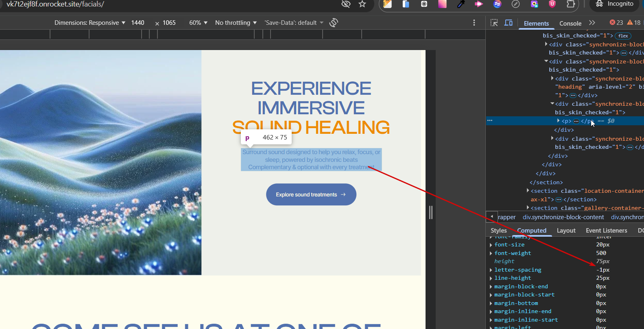Click the div.synchronize-block-content breadcrumb
Viewport: 644px width, 329px height.
click(x=563, y=217)
